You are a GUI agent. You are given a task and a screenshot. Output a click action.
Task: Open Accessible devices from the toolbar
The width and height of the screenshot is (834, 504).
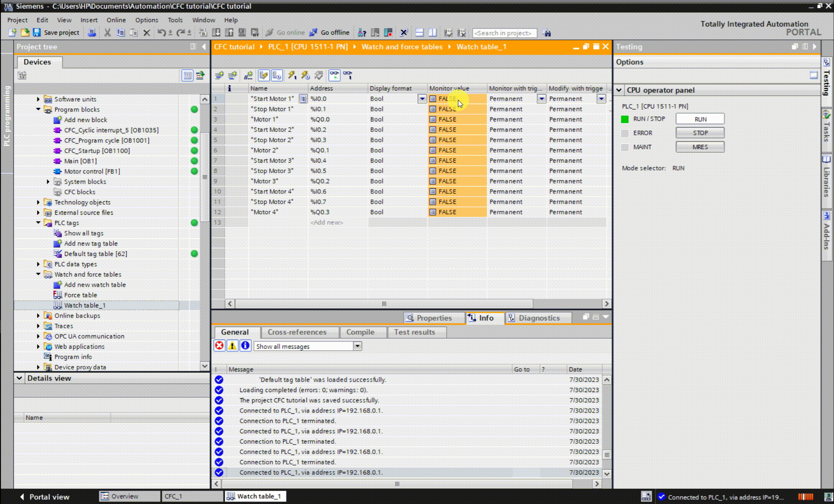[362, 33]
